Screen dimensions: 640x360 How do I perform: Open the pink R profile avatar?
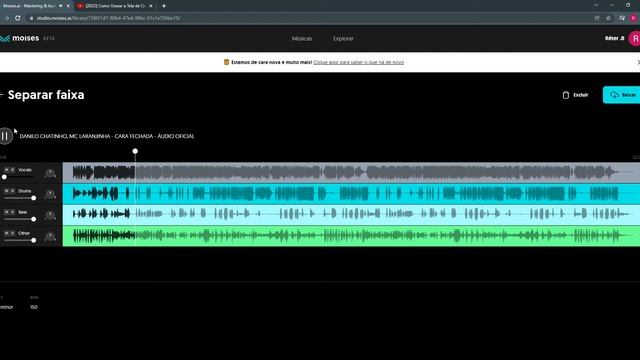pos(634,38)
